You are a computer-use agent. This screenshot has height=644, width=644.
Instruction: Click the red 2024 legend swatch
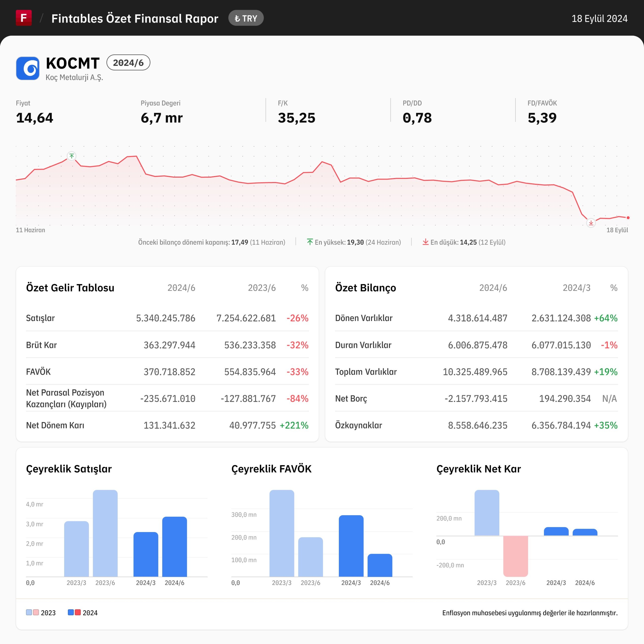[78, 612]
